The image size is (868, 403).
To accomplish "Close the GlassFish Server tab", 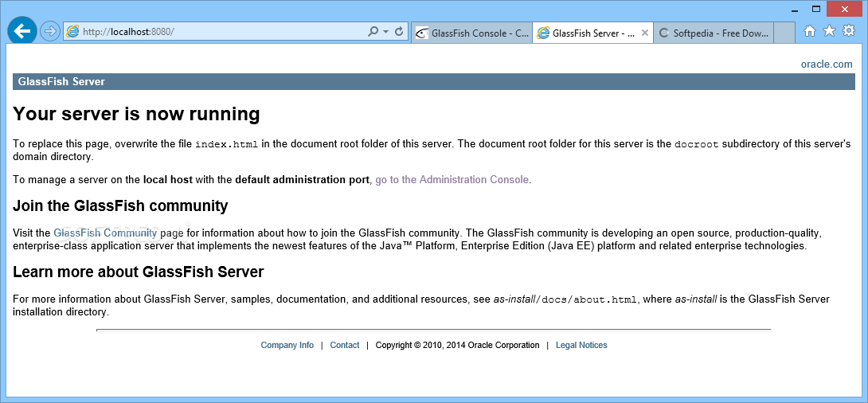I will pos(644,33).
